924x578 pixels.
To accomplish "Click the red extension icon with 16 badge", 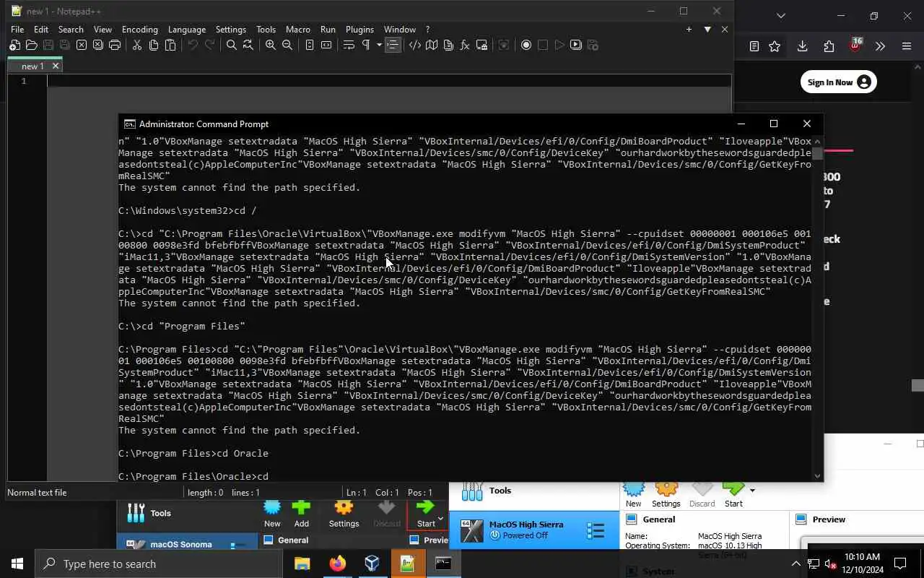I will coord(855,45).
